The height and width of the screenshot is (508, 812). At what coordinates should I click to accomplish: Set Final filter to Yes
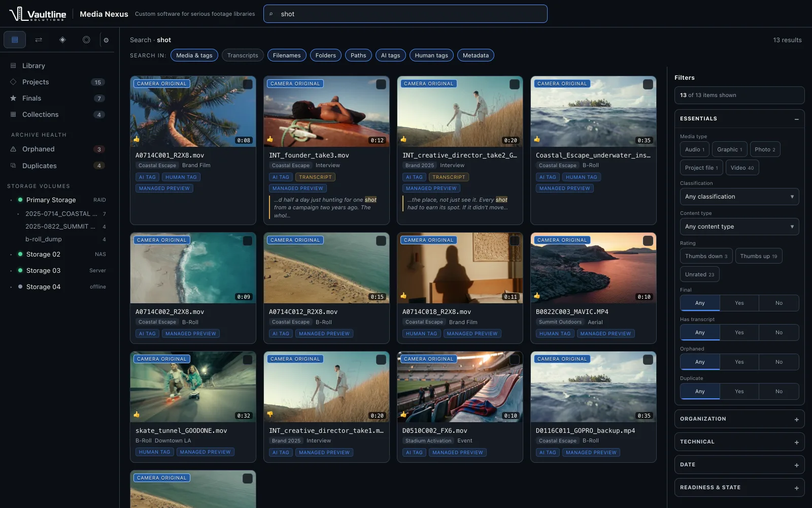coord(739,303)
